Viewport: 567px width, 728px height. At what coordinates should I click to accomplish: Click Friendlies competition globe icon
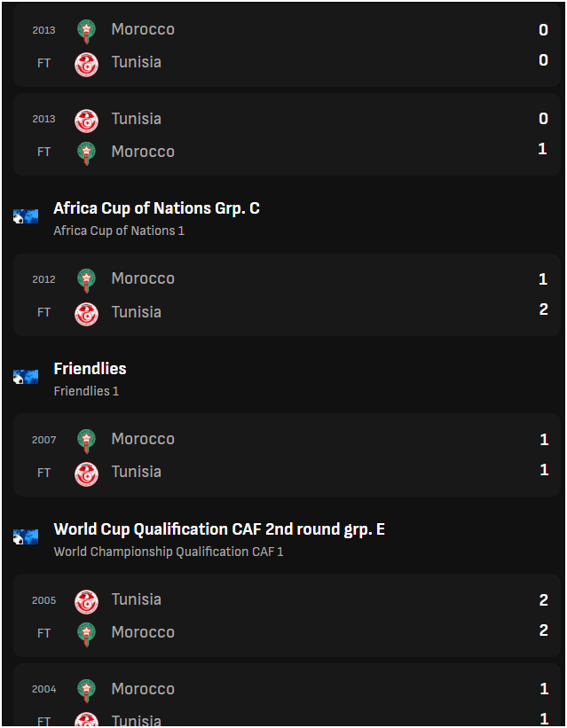tap(26, 377)
